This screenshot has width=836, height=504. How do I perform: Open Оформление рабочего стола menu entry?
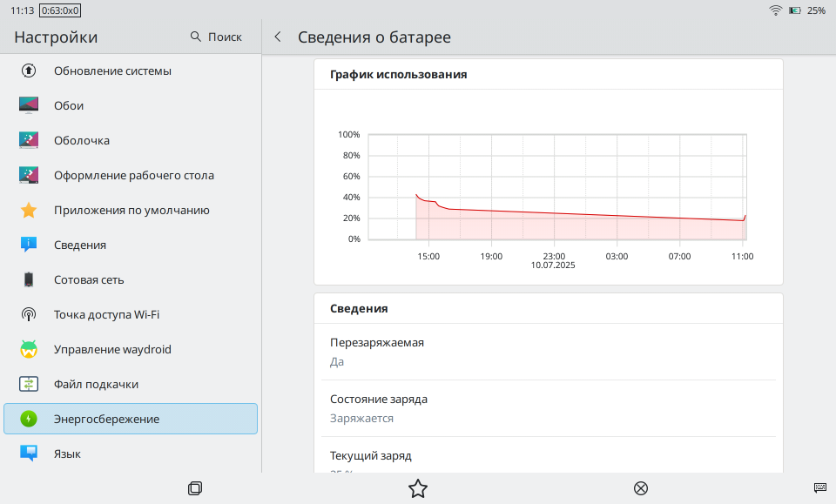(x=133, y=175)
